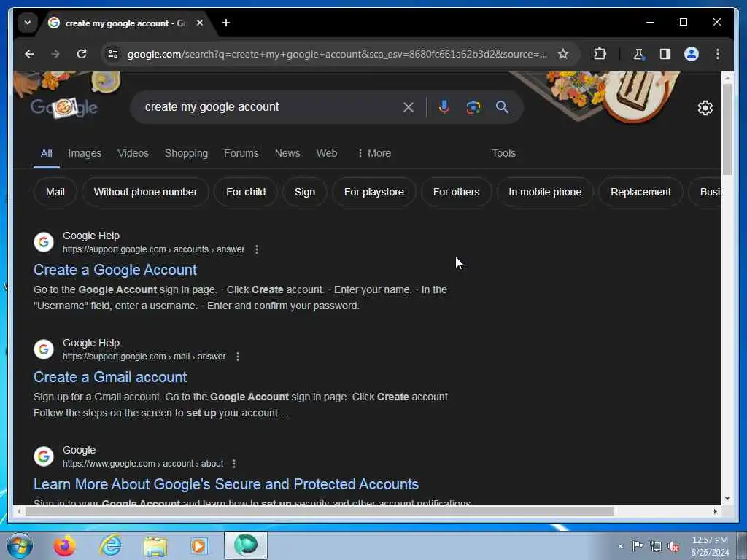Click the horizontal page scrollbar
The height and width of the screenshot is (560, 747).
click(320, 511)
